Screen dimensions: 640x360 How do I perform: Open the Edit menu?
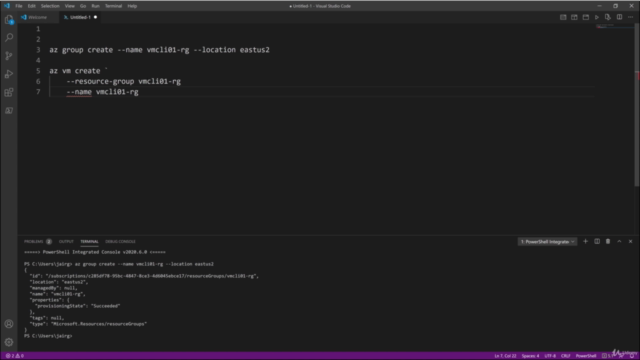[x=31, y=6]
